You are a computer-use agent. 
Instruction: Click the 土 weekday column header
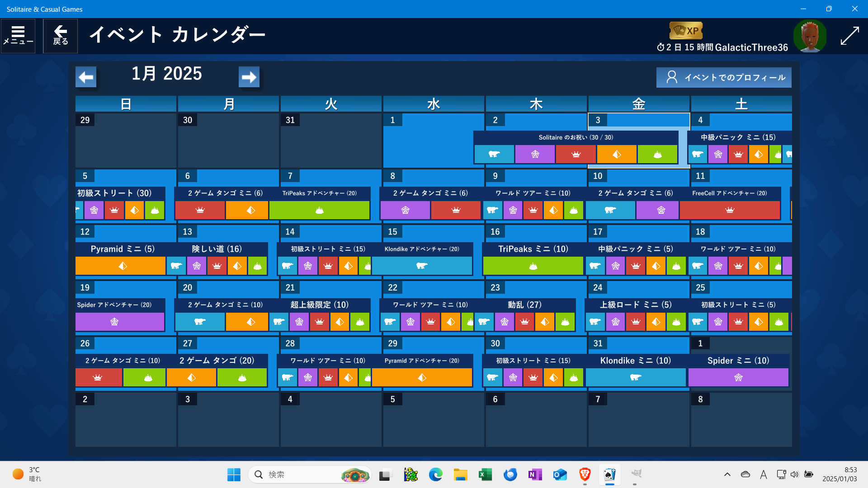coord(741,104)
